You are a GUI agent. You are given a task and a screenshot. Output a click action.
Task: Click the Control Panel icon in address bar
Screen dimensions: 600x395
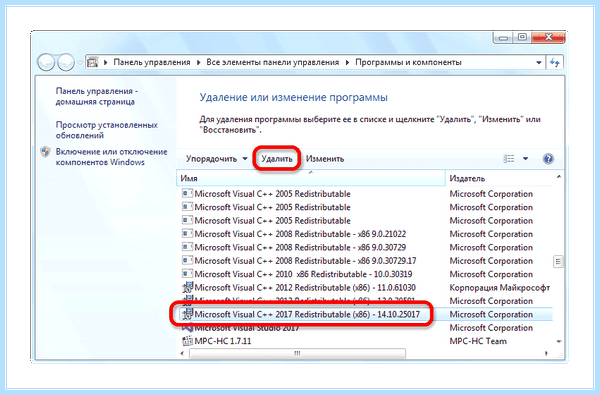coord(93,62)
